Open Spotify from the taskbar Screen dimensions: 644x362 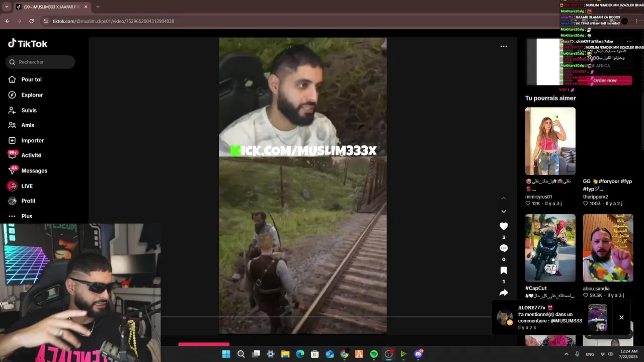[374, 354]
